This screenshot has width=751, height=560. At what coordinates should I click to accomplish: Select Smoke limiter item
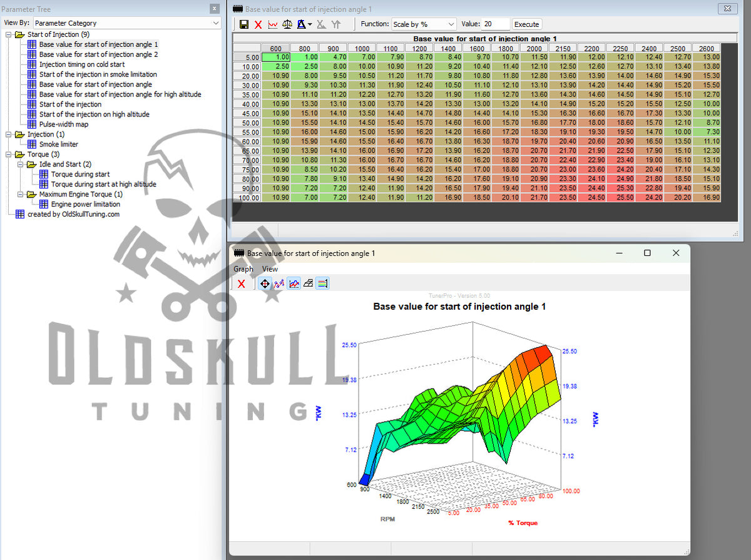(x=59, y=145)
